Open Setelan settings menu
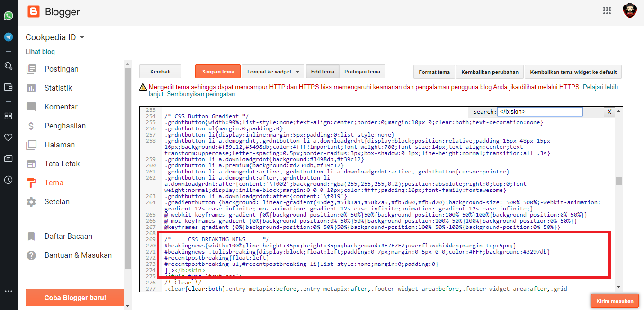The image size is (644, 310). (x=57, y=202)
